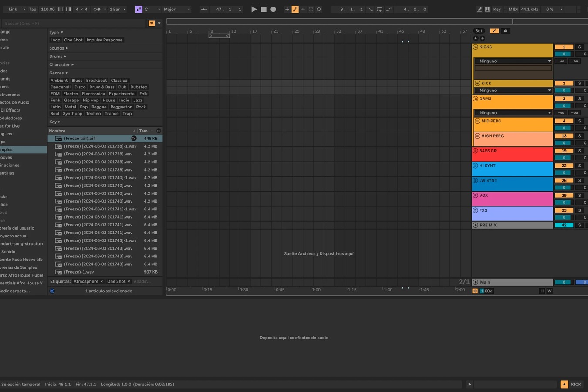The image size is (588, 392).
Task: Select the (Freeze tail).aif sample
Action: pyautogui.click(x=105, y=139)
